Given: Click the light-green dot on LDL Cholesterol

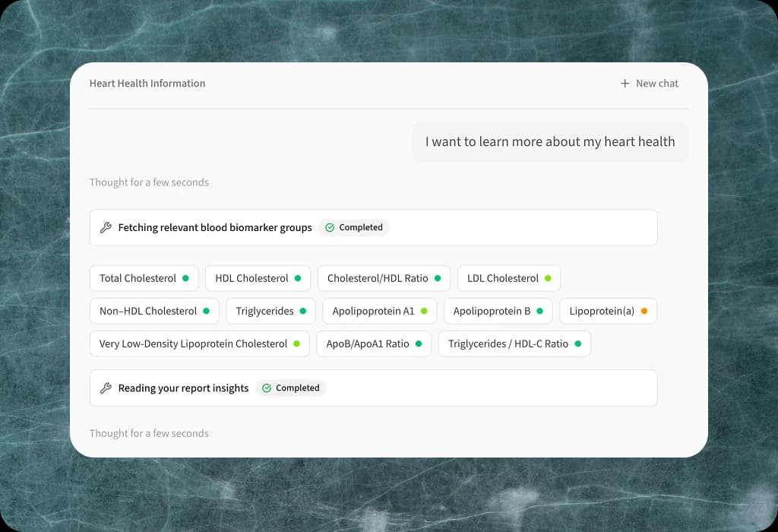Looking at the screenshot, I should click(548, 278).
